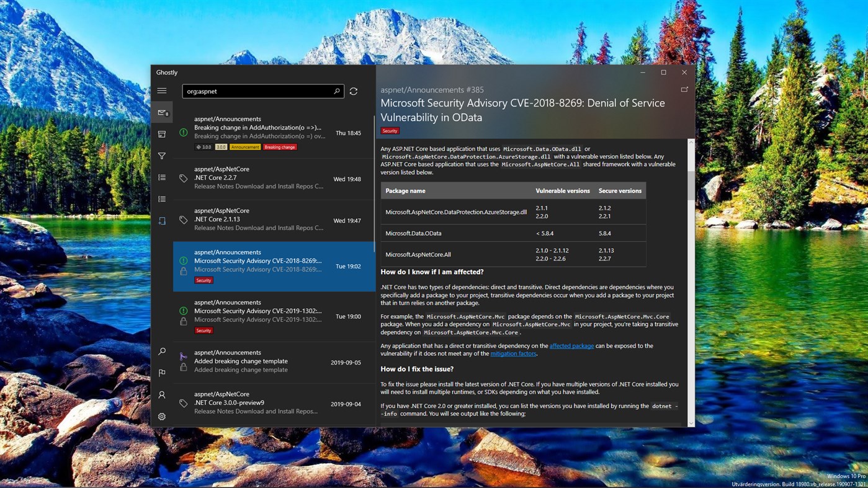Click the magnifier inside the search box
The width and height of the screenshot is (868, 488).
(x=337, y=91)
